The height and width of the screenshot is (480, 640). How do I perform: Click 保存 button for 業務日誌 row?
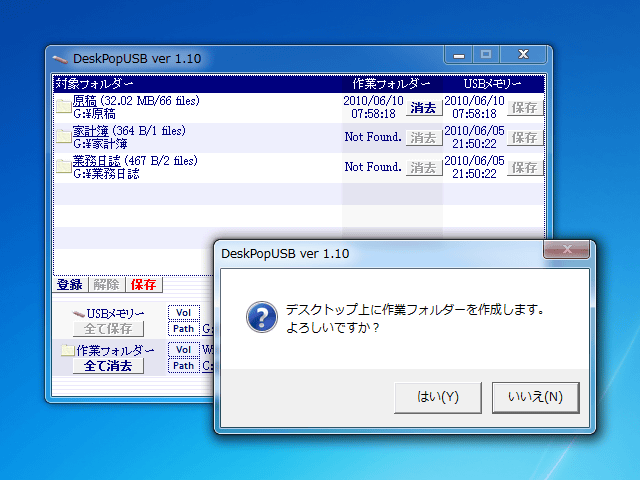click(x=524, y=168)
